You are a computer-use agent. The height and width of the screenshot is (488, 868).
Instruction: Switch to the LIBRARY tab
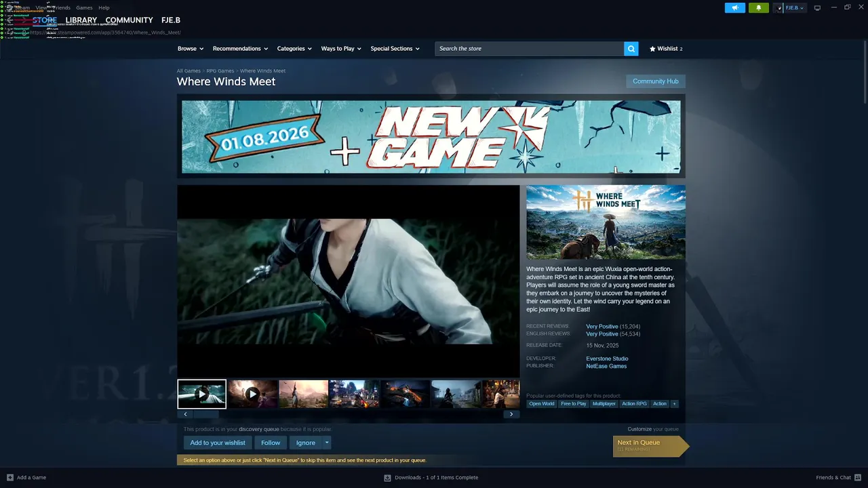click(x=81, y=20)
